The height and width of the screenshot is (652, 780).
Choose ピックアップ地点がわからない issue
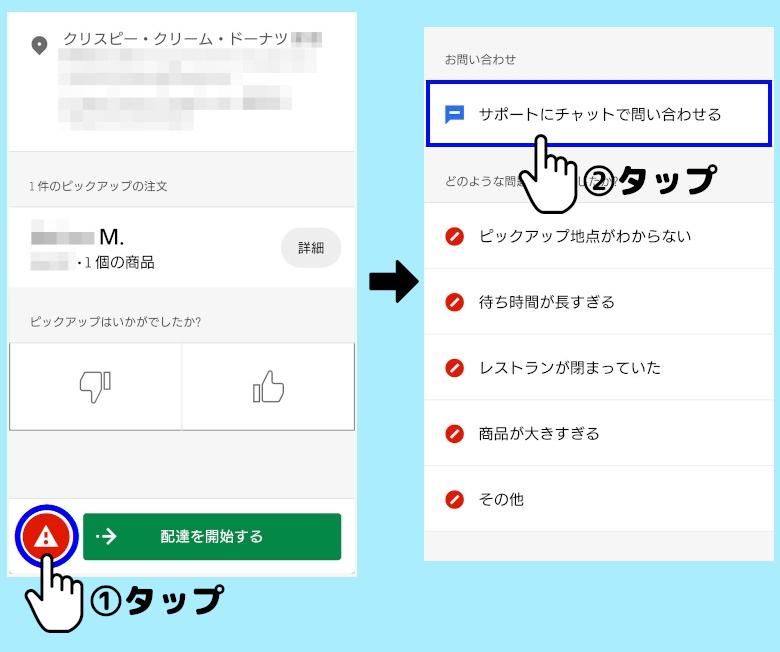(x=599, y=236)
